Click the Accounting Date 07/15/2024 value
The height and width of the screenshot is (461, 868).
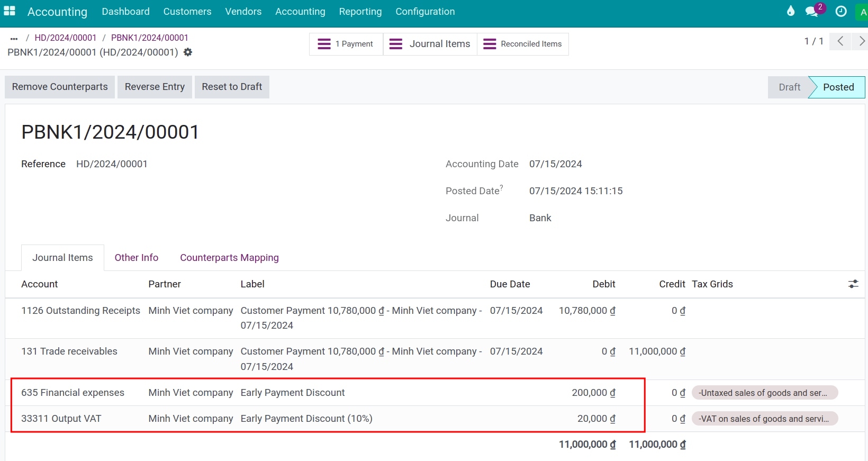556,164
